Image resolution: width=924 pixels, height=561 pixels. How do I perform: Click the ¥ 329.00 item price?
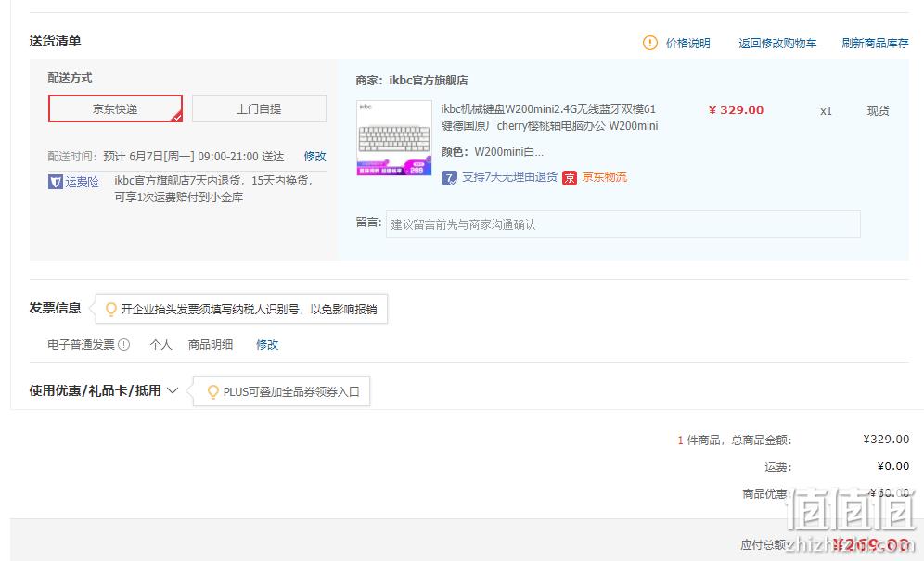tap(736, 110)
